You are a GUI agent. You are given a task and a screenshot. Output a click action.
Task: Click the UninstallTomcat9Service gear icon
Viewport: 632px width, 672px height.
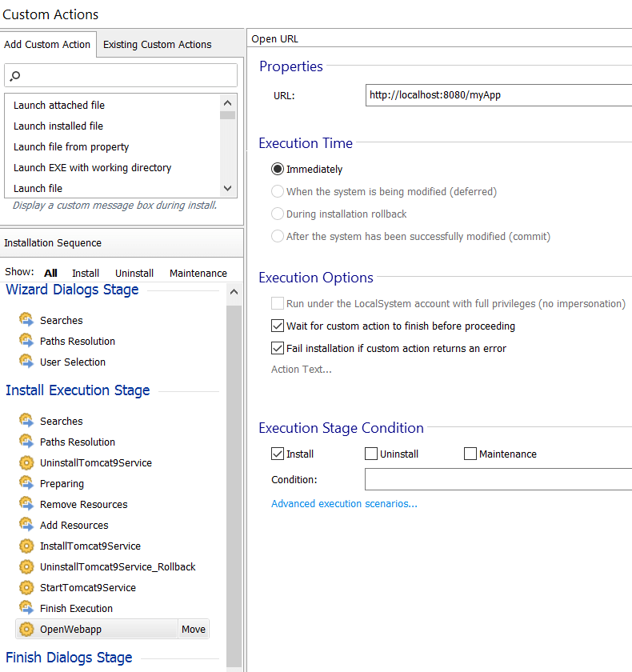(x=26, y=462)
